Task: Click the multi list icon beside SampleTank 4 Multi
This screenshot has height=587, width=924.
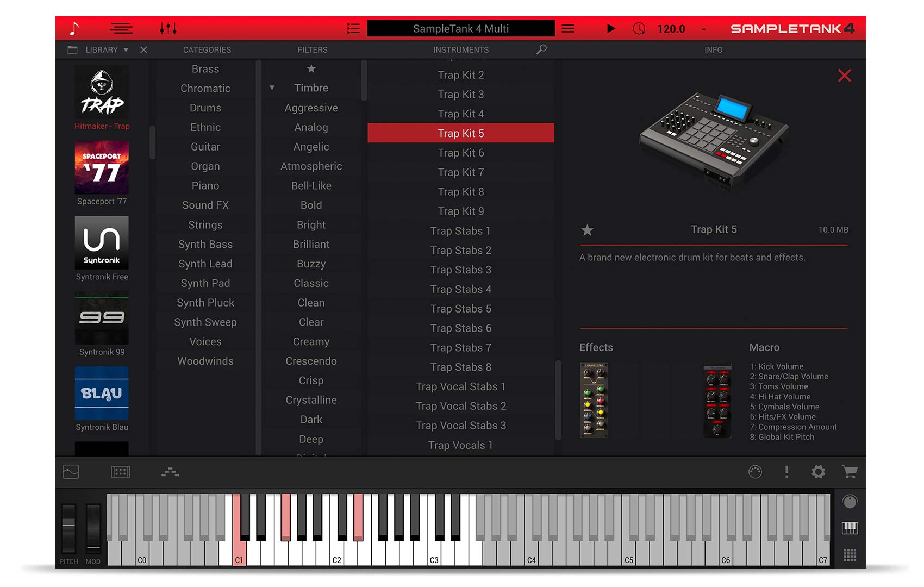Action: [x=353, y=28]
